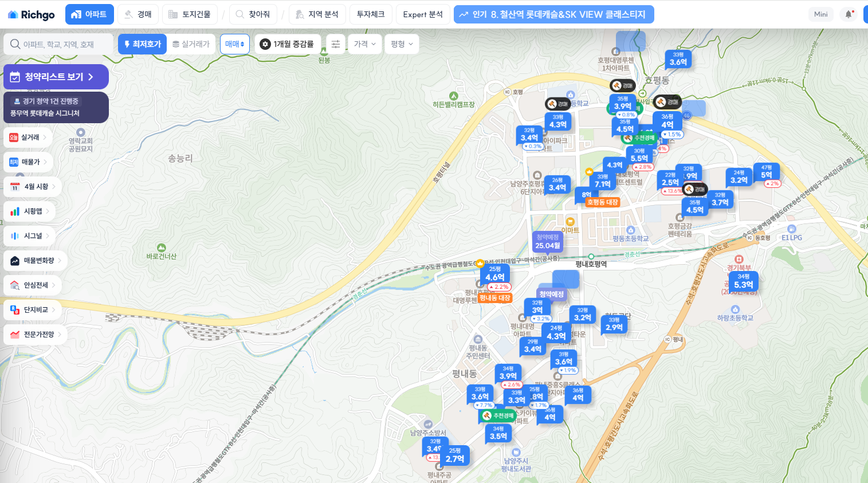Image resolution: width=868 pixels, height=483 pixels.
Task: Open the 매물변화량 side panel
Action: point(36,261)
